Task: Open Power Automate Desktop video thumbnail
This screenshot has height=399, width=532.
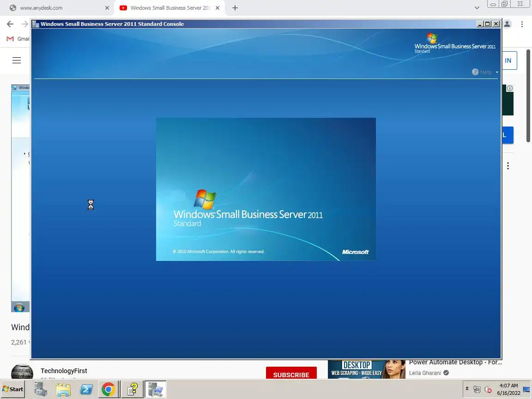Action: [366, 369]
